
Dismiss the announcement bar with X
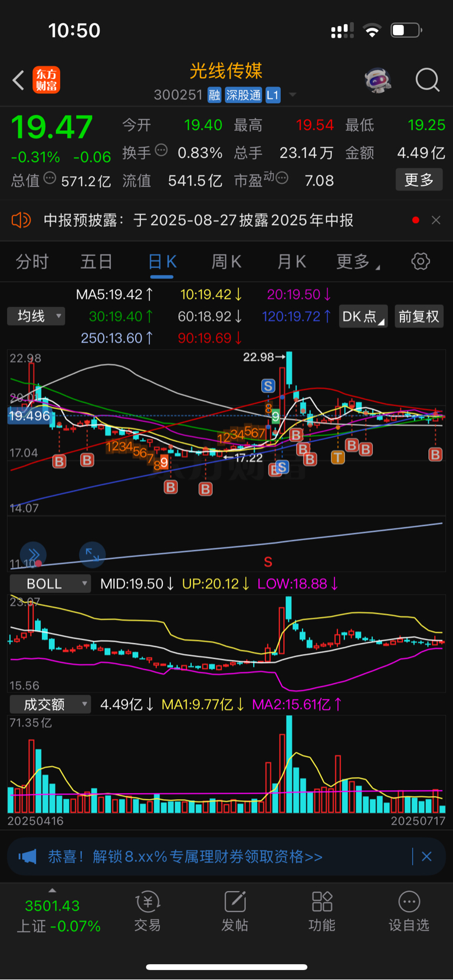coord(436,220)
